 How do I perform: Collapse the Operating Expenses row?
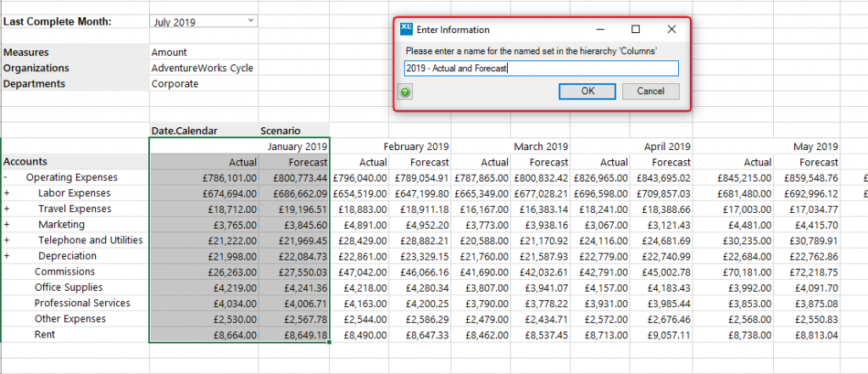(6, 178)
